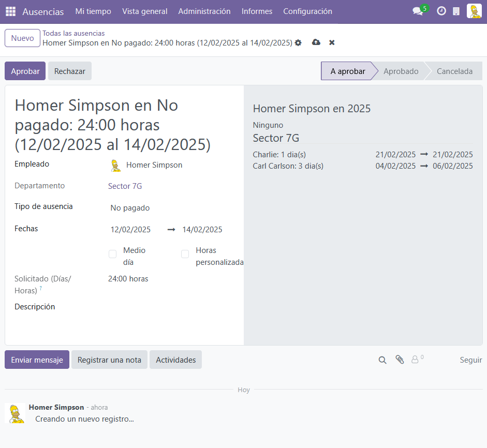Image resolution: width=487 pixels, height=448 pixels.
Task: Save record with cloud upload icon
Action: coord(316,42)
